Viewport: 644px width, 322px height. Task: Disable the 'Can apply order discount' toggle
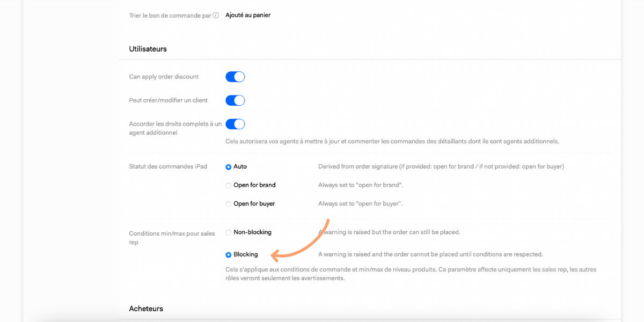point(235,77)
